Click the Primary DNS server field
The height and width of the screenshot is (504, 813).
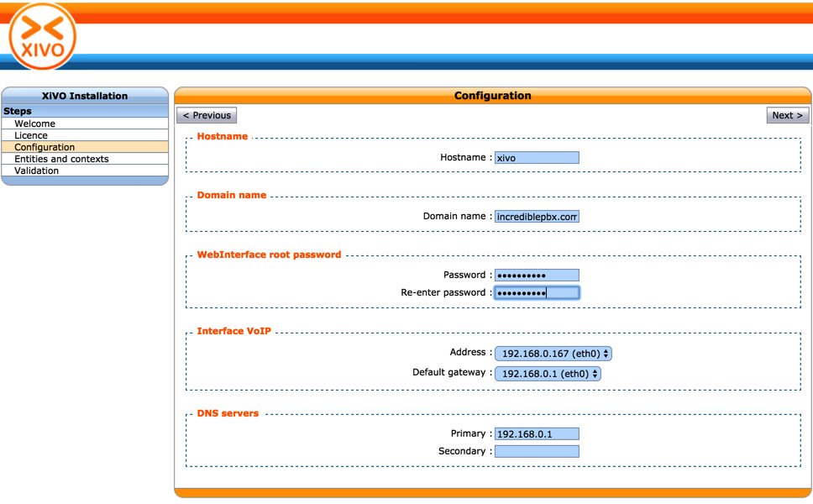coord(537,434)
